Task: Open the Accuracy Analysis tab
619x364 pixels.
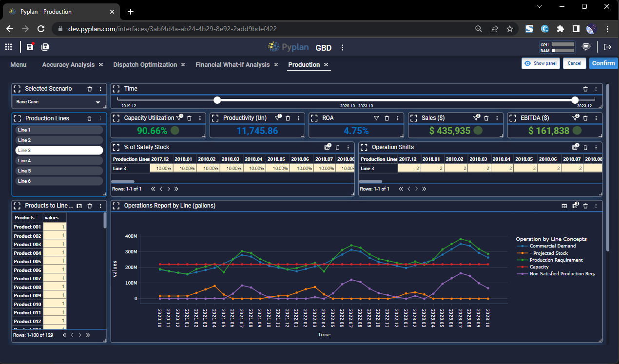Action: (68, 64)
